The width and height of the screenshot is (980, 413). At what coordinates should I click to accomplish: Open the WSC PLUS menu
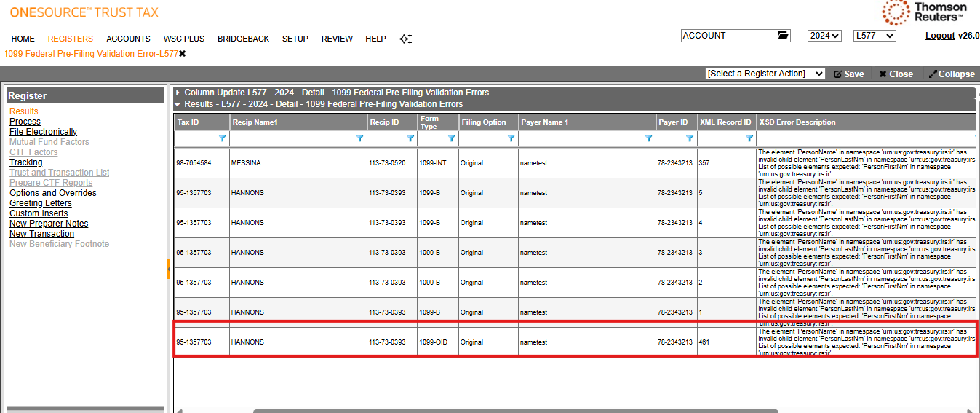(x=184, y=39)
